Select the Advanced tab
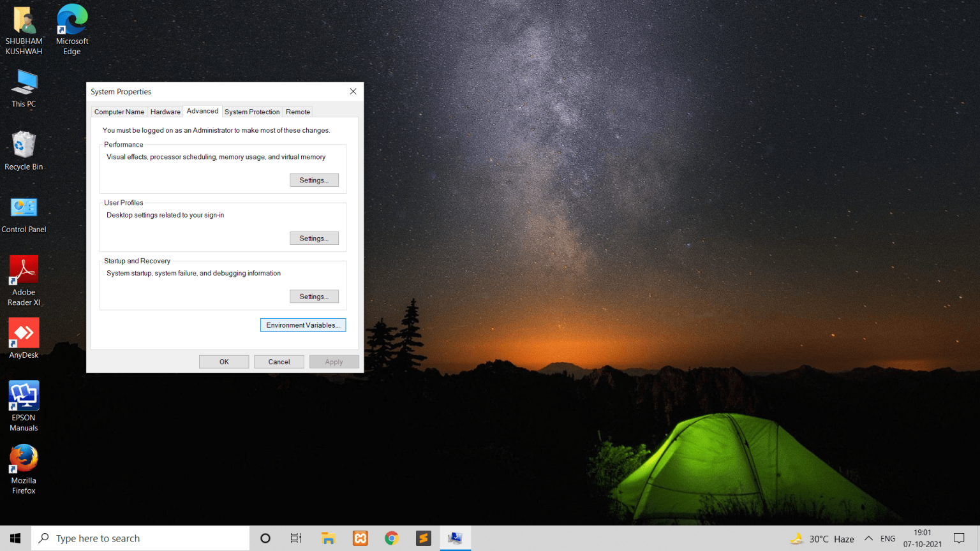 point(202,111)
